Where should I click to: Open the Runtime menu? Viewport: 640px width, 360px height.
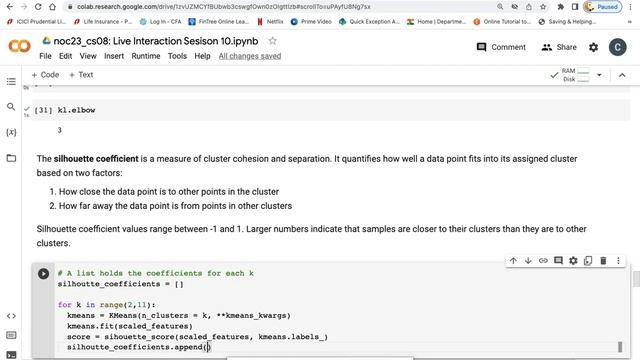pos(146,56)
